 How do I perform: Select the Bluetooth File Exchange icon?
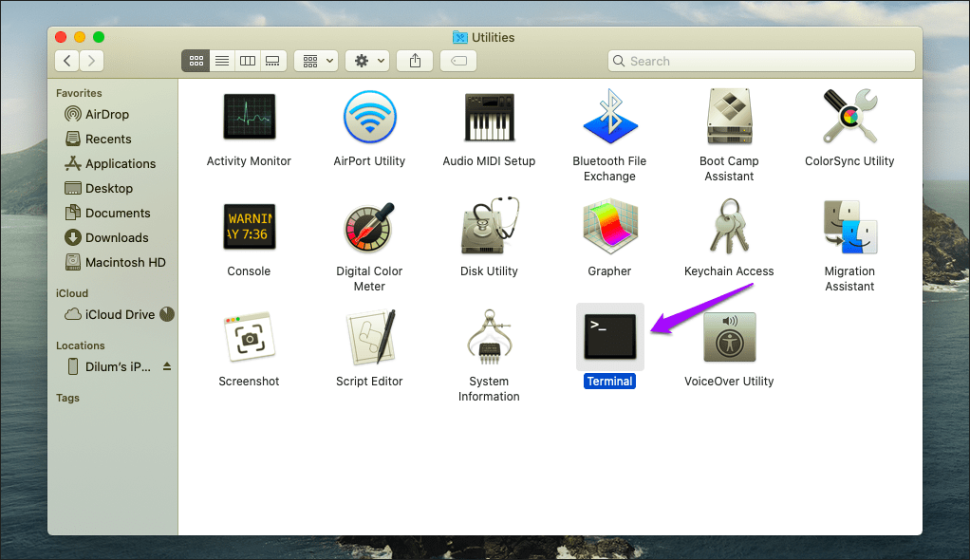click(609, 118)
